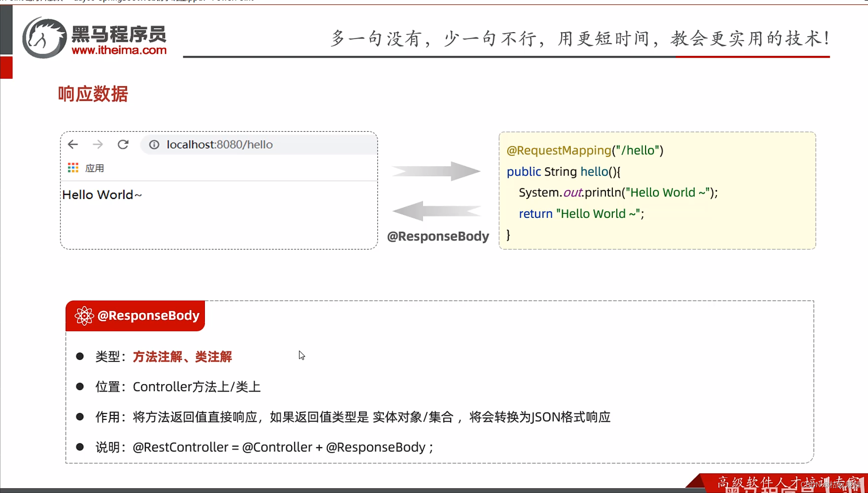Click the gray left-pointing response arrow

pos(436,211)
